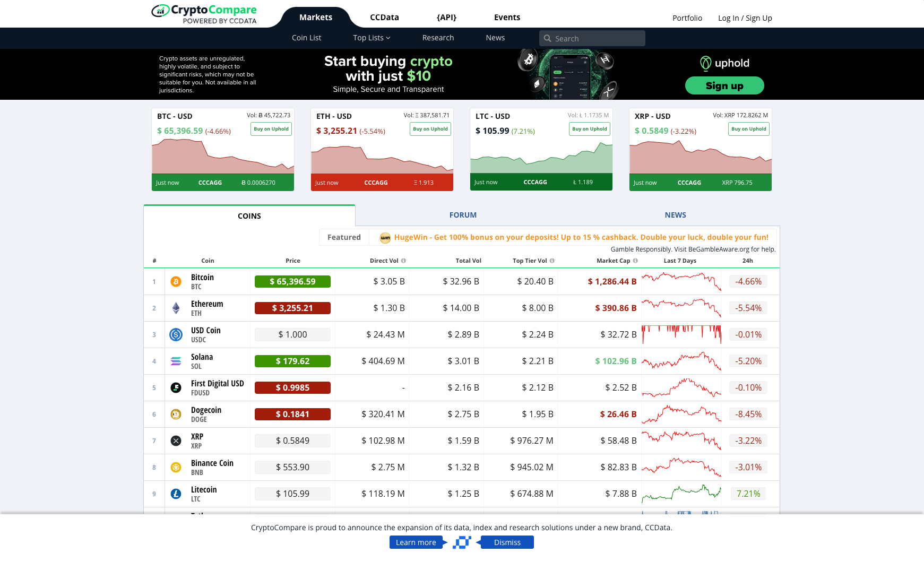Click the Dogecoin icon
The image size is (924, 561).
(x=176, y=415)
